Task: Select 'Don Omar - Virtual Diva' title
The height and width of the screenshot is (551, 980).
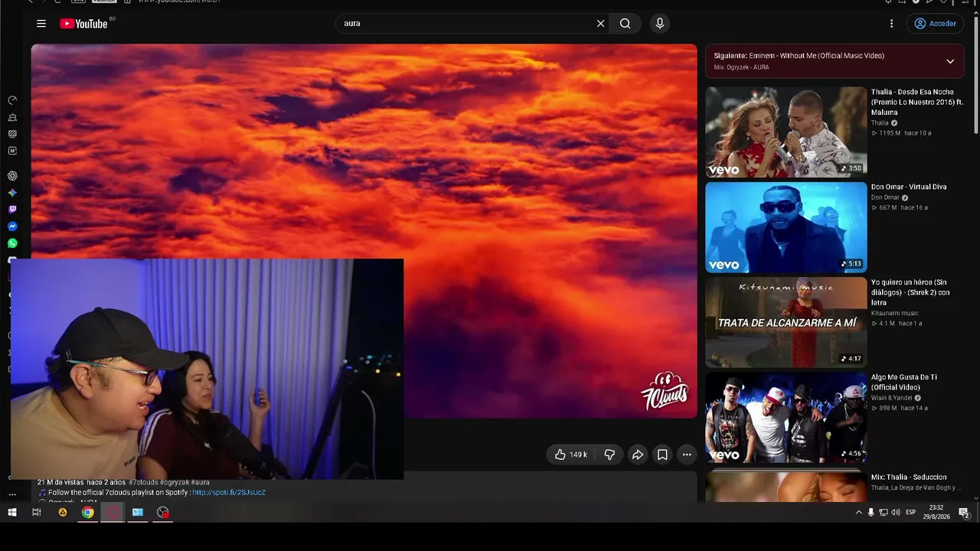Action: click(909, 187)
